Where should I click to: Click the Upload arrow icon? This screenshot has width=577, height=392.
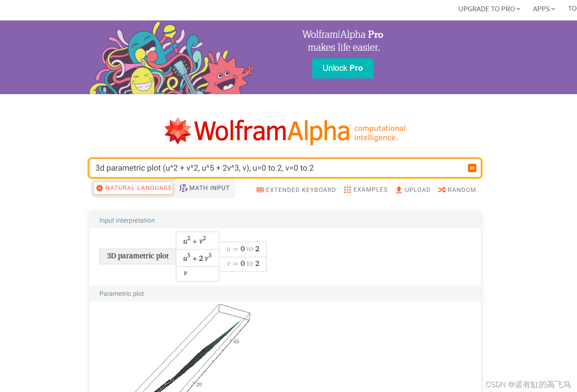[399, 190]
